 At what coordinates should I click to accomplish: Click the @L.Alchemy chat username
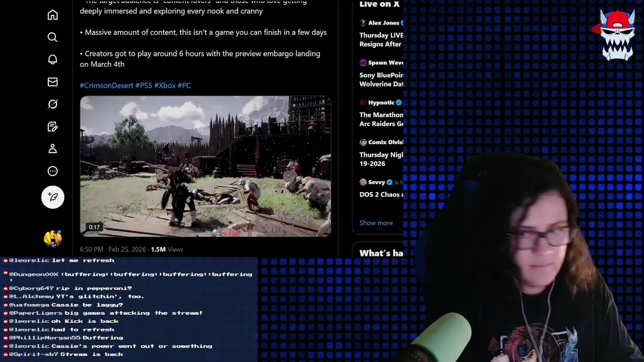31,297
